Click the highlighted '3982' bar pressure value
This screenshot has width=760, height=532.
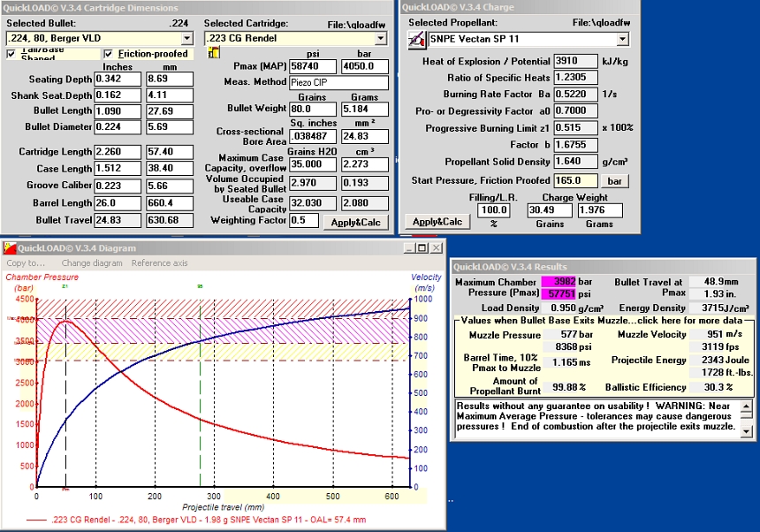coord(559,282)
